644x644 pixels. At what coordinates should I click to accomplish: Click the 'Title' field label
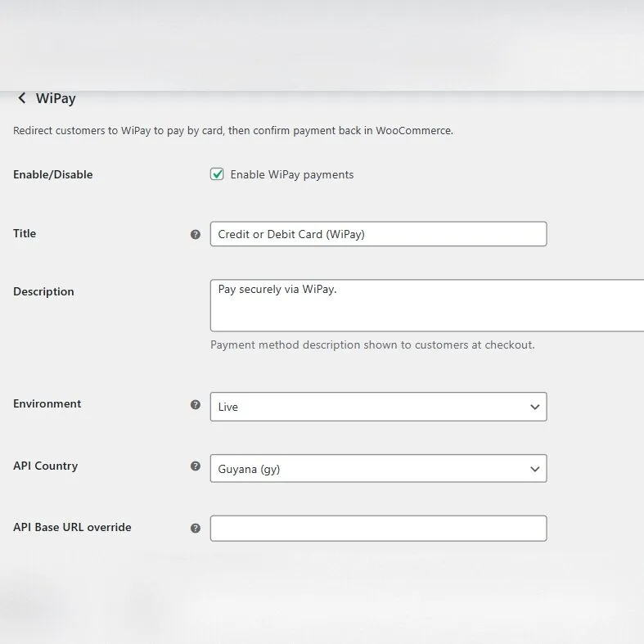pos(25,233)
